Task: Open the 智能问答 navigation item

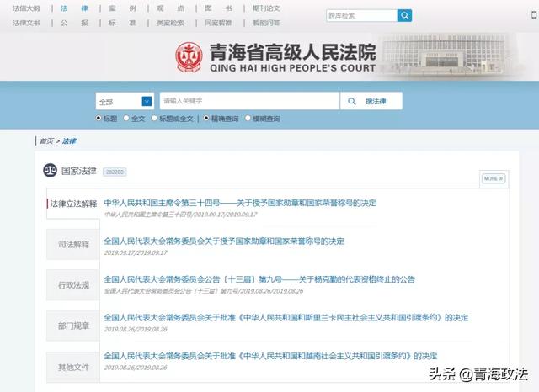Action: coord(266,23)
